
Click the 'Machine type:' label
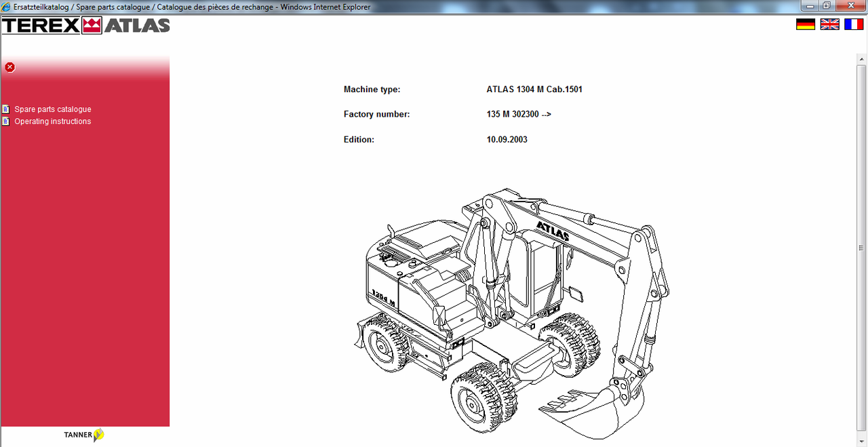(372, 90)
